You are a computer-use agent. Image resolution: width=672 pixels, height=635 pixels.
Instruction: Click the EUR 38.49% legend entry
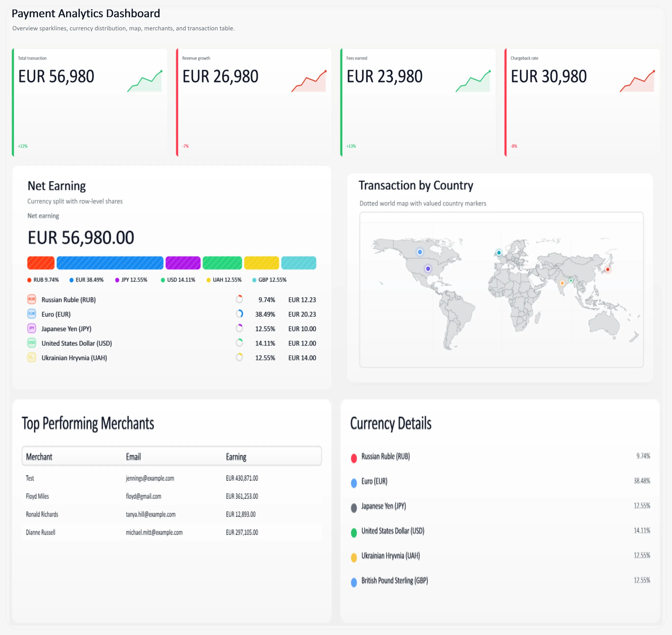[86, 280]
